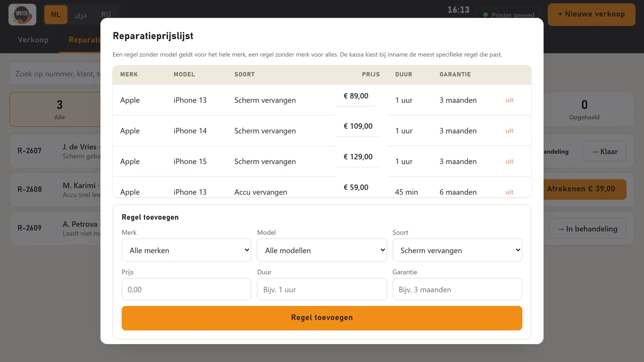Click the 'iPhone 14' model cell
The height and width of the screenshot is (362, 644).
point(190,131)
